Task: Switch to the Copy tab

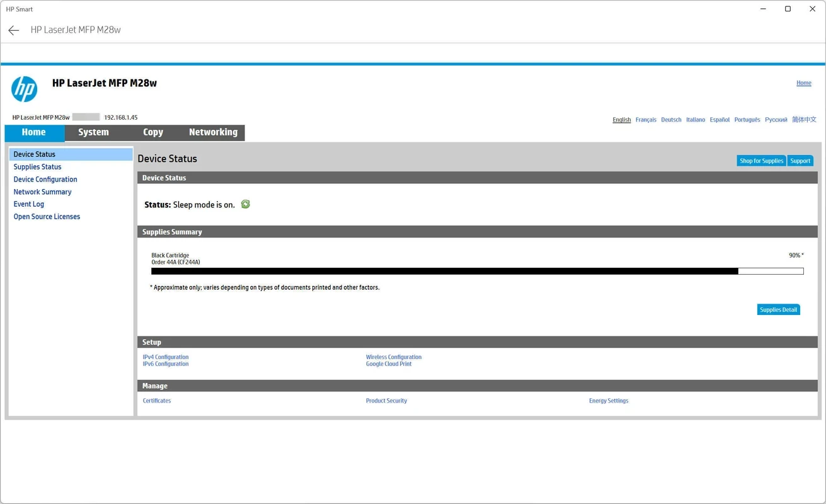Action: click(x=153, y=132)
